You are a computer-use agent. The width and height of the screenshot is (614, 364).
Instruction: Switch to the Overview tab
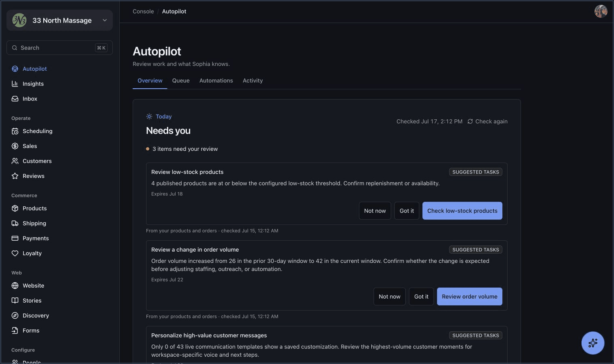(x=150, y=80)
